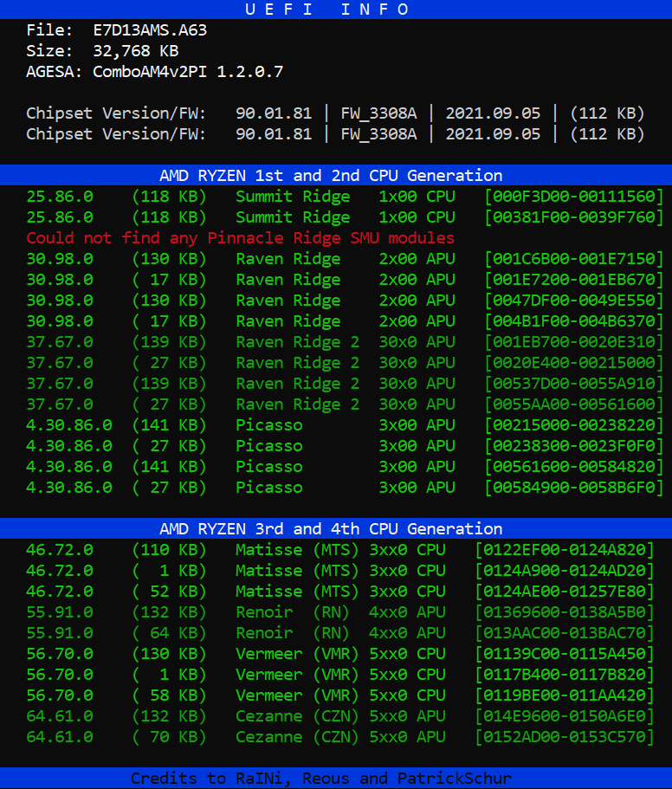
Task: Select the file name E7D13AMS.A63
Action: click(x=150, y=30)
